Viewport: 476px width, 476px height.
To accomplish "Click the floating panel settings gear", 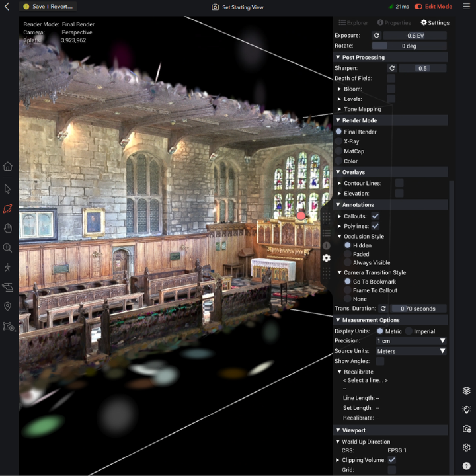I will tap(327, 258).
